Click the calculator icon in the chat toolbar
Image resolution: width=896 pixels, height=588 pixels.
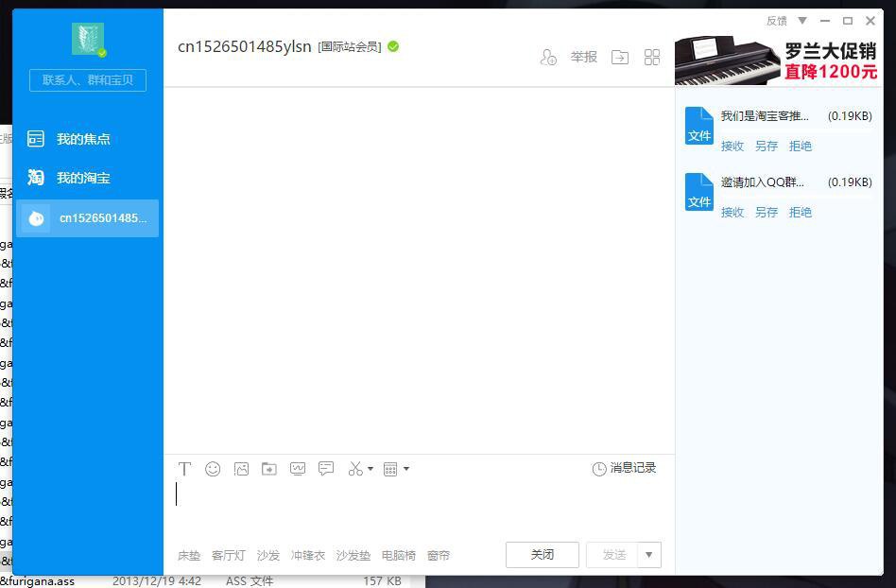pos(390,469)
